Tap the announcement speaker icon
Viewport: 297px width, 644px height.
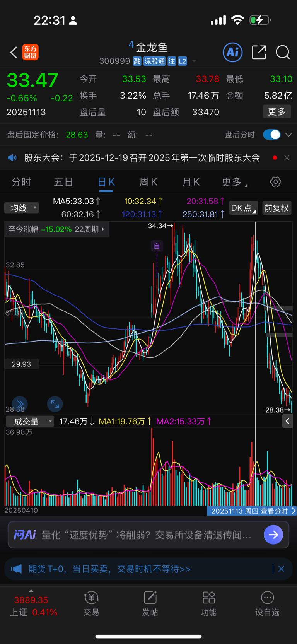click(x=12, y=158)
